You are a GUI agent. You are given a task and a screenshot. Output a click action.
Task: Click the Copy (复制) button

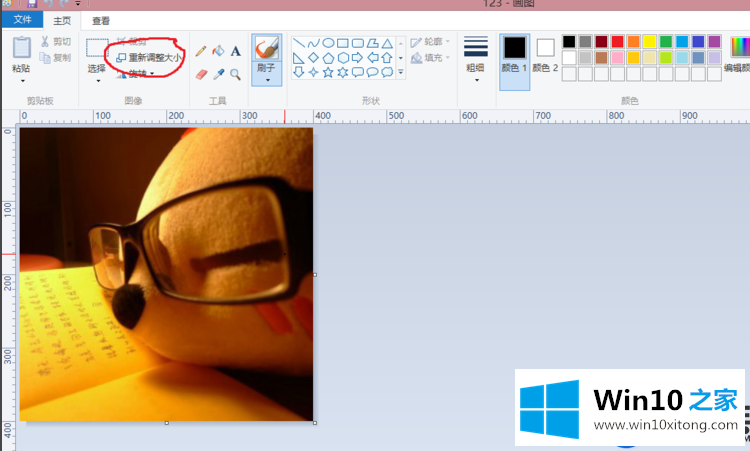(x=56, y=57)
